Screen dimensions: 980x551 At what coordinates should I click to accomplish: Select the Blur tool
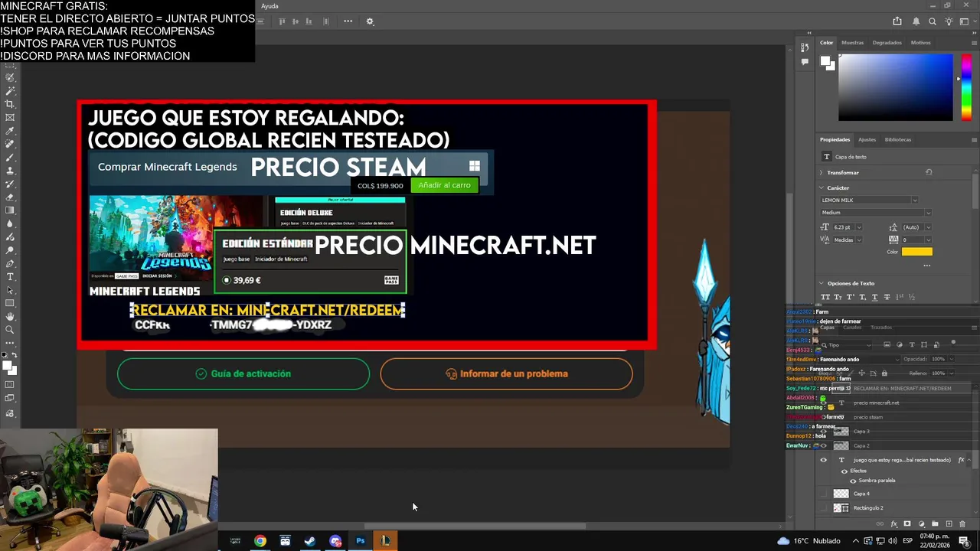10,223
